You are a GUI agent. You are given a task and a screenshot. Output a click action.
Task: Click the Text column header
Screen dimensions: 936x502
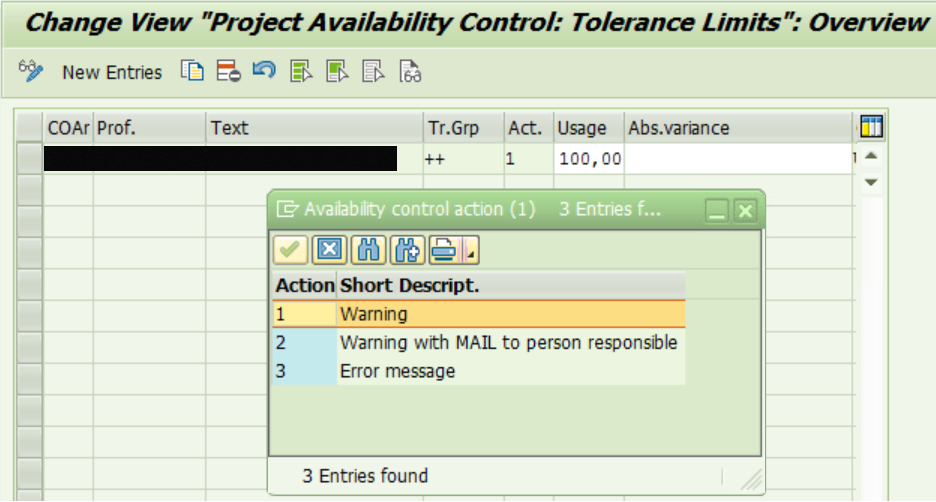(315, 128)
